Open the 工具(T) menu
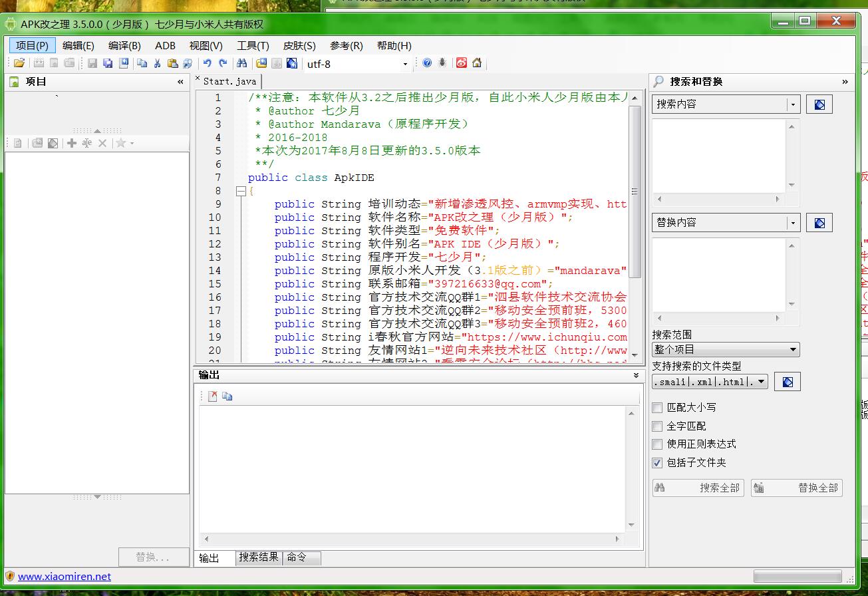Screen dimensions: 868x596 [253, 45]
